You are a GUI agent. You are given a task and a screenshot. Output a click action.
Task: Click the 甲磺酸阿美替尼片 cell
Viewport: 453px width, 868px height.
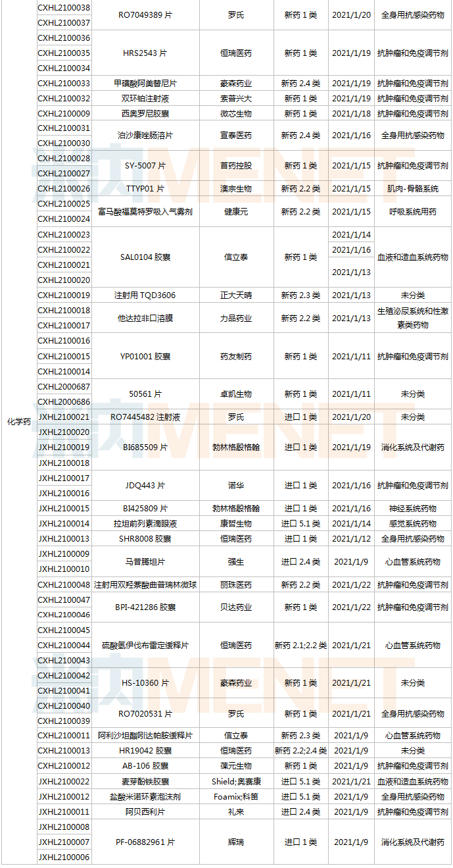145,84
